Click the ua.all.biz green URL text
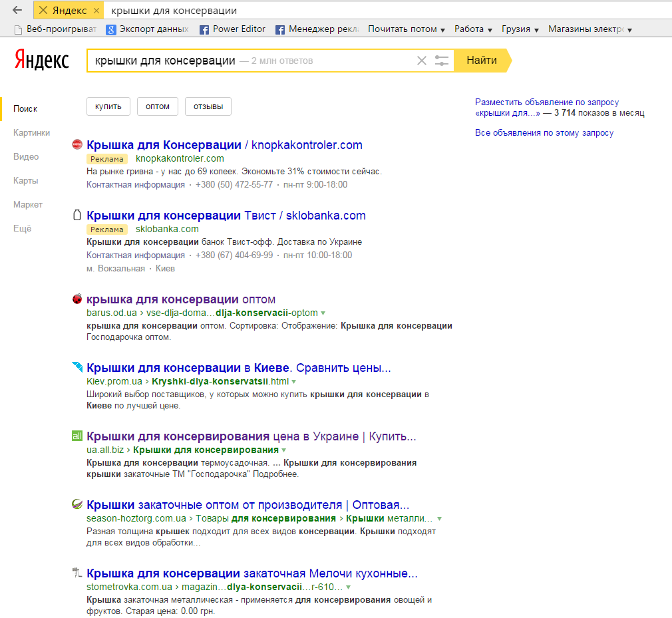Image resolution: width=672 pixels, height=618 pixels. pyautogui.click(x=182, y=450)
